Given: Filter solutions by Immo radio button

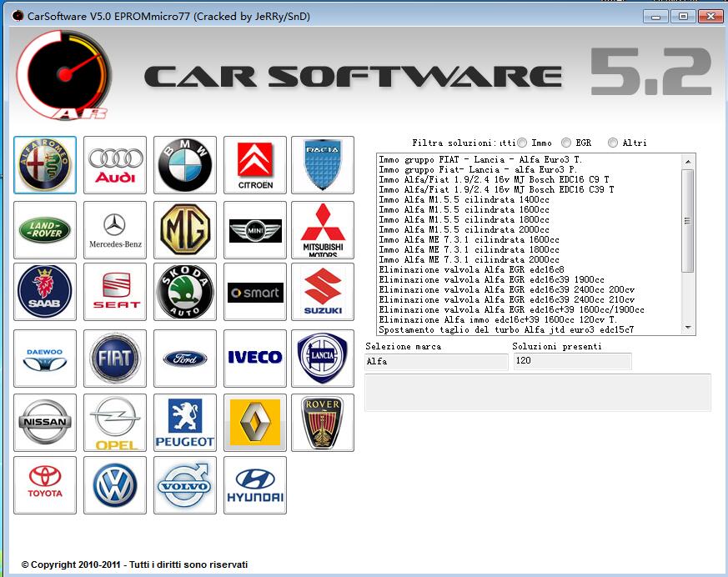Looking at the screenshot, I should (522, 143).
